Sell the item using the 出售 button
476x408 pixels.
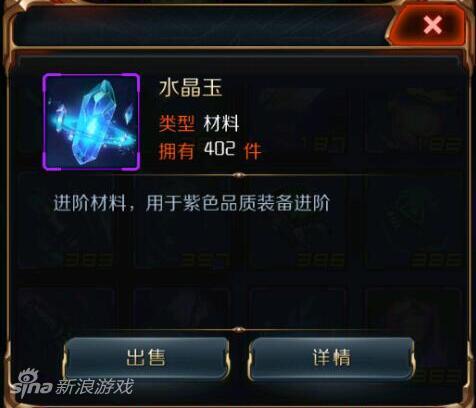pyautogui.click(x=146, y=358)
